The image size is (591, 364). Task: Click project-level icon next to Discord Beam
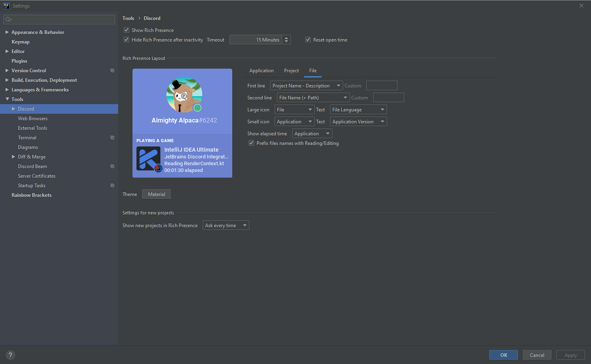coord(112,166)
